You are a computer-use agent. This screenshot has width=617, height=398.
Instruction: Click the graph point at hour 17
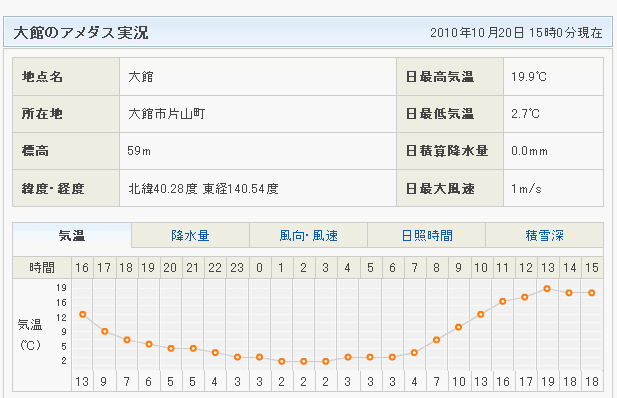(x=105, y=331)
